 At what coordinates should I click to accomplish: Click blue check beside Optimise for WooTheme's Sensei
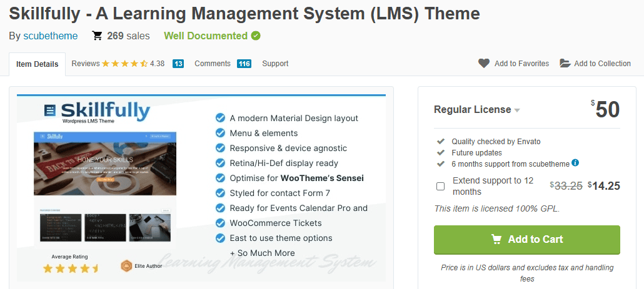click(x=220, y=178)
